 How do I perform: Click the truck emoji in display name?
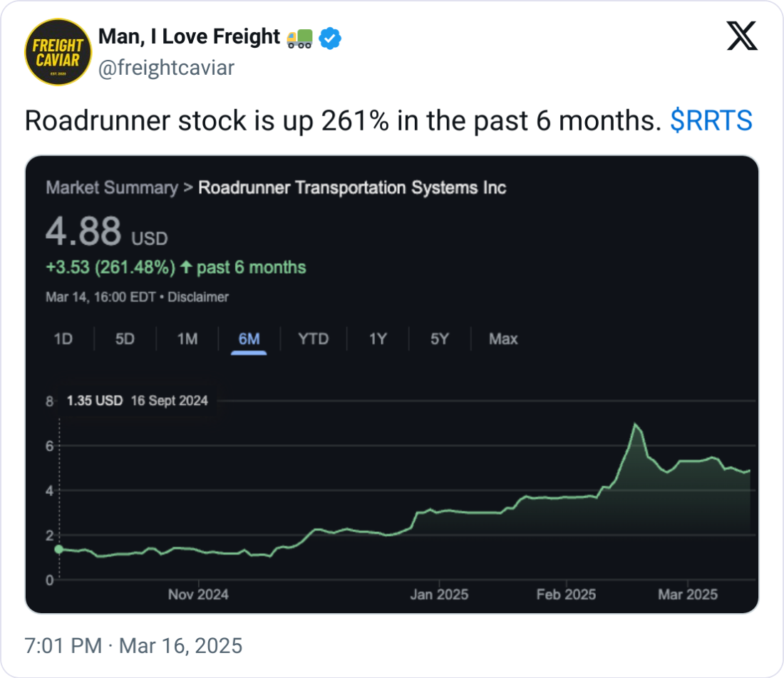299,38
